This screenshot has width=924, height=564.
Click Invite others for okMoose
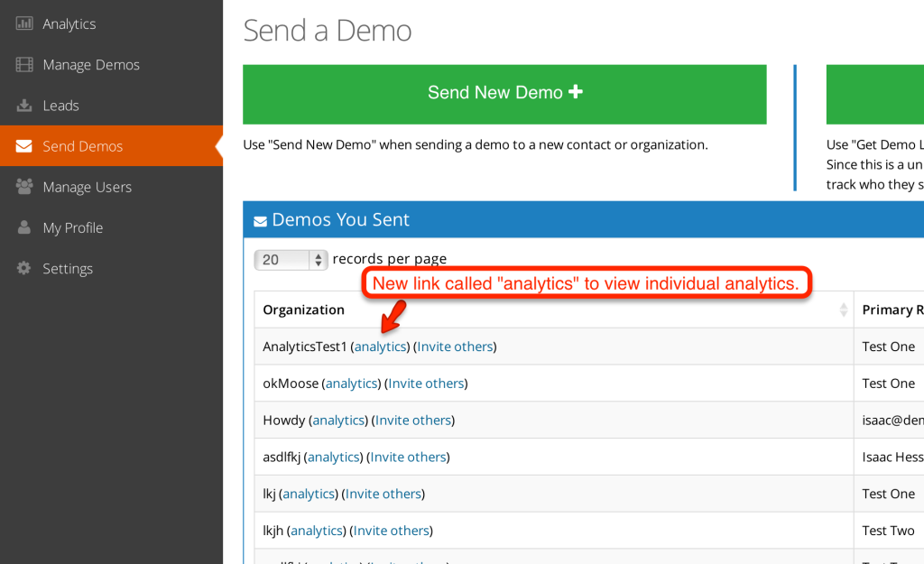[425, 383]
